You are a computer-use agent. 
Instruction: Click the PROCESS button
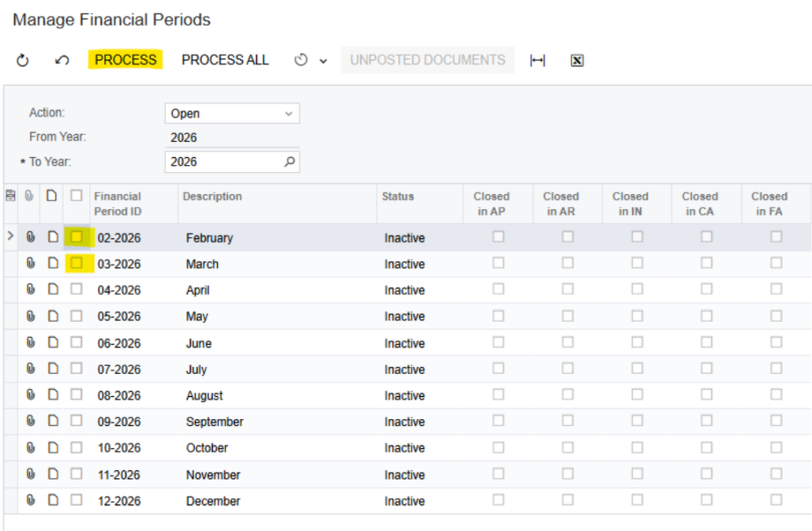click(125, 59)
